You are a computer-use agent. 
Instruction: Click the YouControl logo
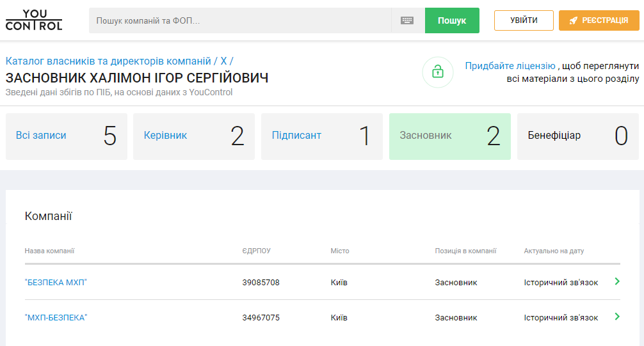(34, 20)
